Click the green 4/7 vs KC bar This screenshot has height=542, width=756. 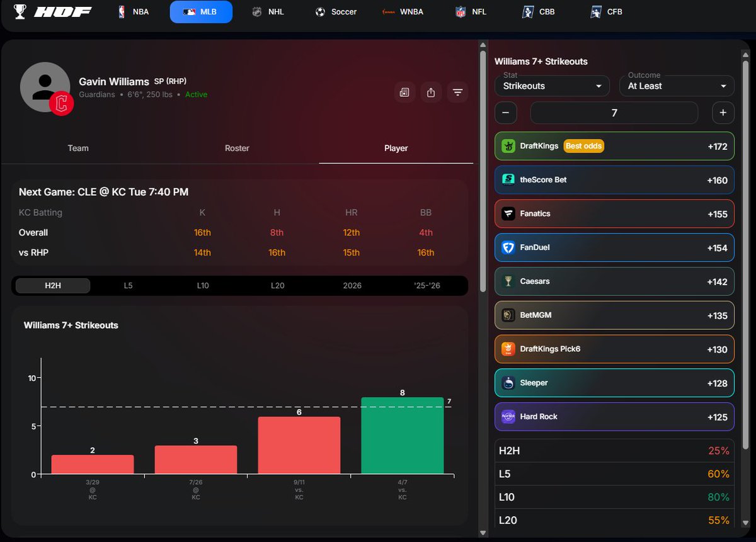pos(402,436)
